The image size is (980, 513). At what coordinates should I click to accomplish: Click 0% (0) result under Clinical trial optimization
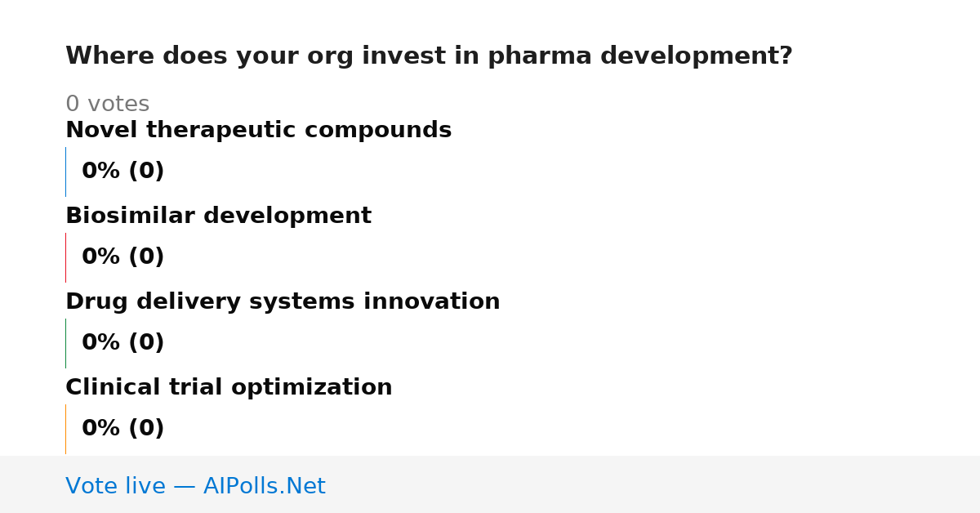pos(122,429)
